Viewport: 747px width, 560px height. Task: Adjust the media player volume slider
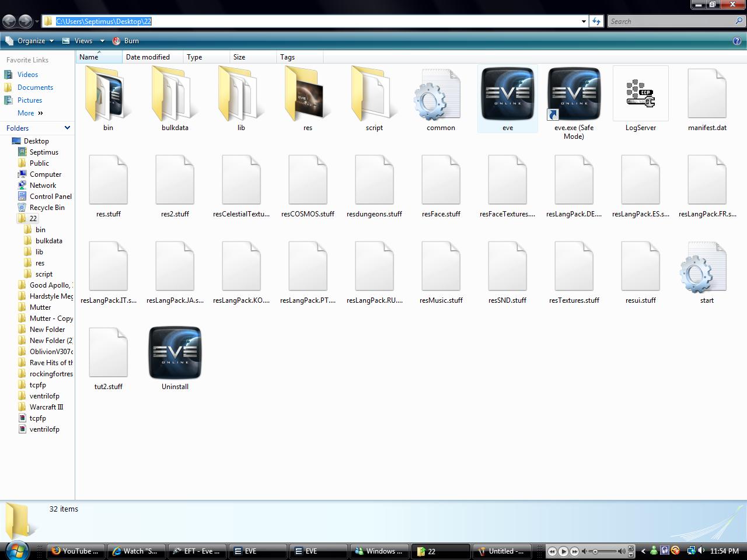[603, 551]
